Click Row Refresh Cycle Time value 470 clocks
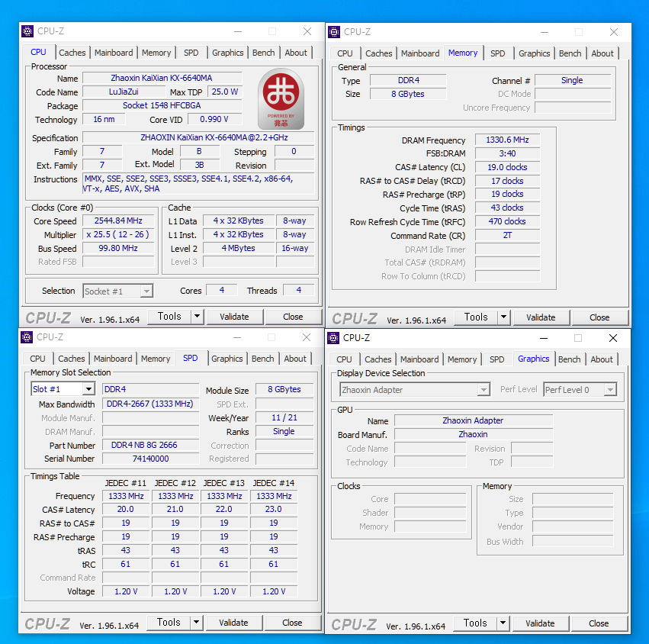 click(x=507, y=221)
